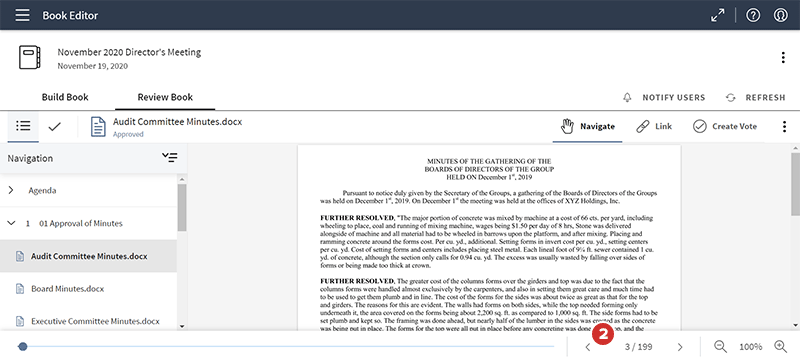Collapse the 01 Approval of Minutes section

coord(11,223)
